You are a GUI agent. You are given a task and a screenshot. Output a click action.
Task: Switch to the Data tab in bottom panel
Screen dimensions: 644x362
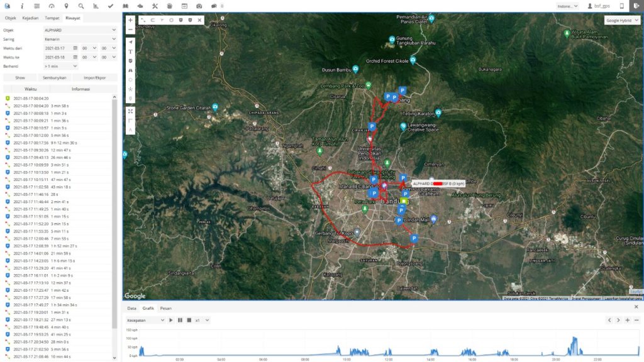pos(131,309)
